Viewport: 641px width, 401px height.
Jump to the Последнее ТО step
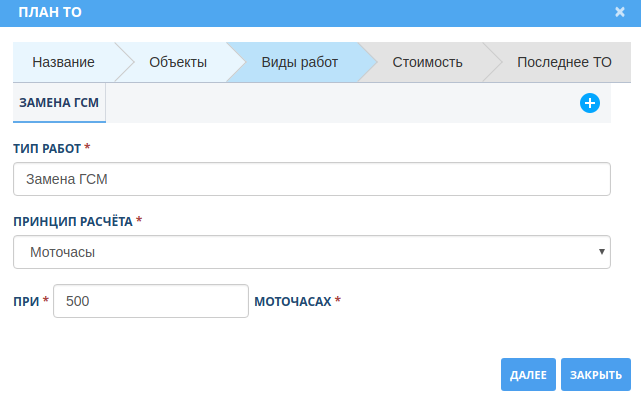tap(564, 62)
